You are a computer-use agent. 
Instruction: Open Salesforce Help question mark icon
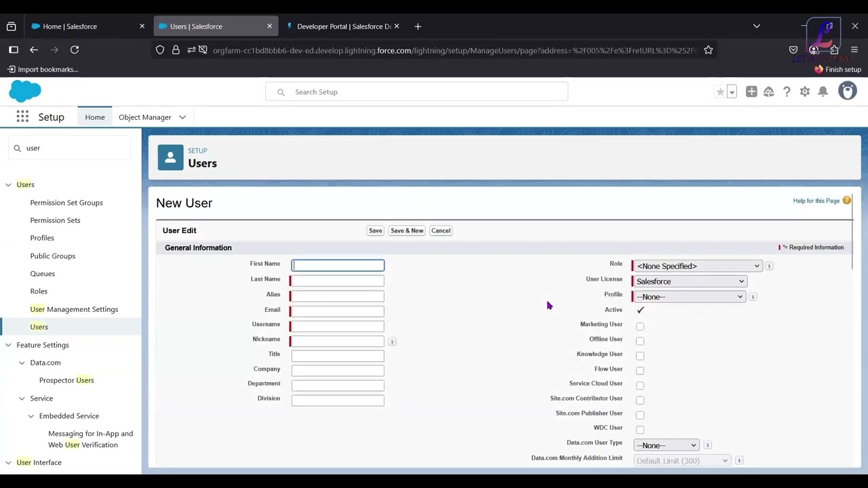(x=787, y=91)
